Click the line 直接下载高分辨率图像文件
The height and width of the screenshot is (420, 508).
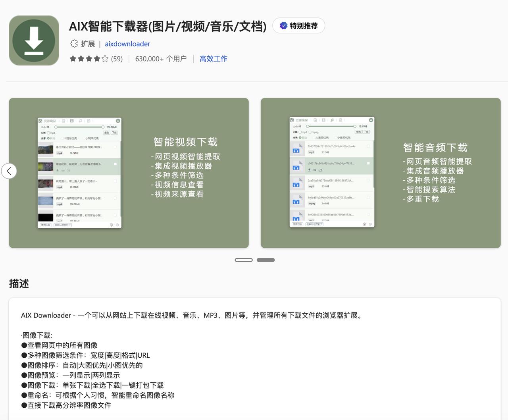click(x=66, y=405)
